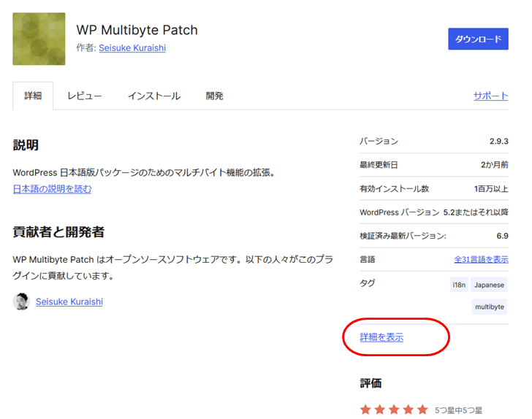
Task: Click the first rating star
Action: (366, 410)
